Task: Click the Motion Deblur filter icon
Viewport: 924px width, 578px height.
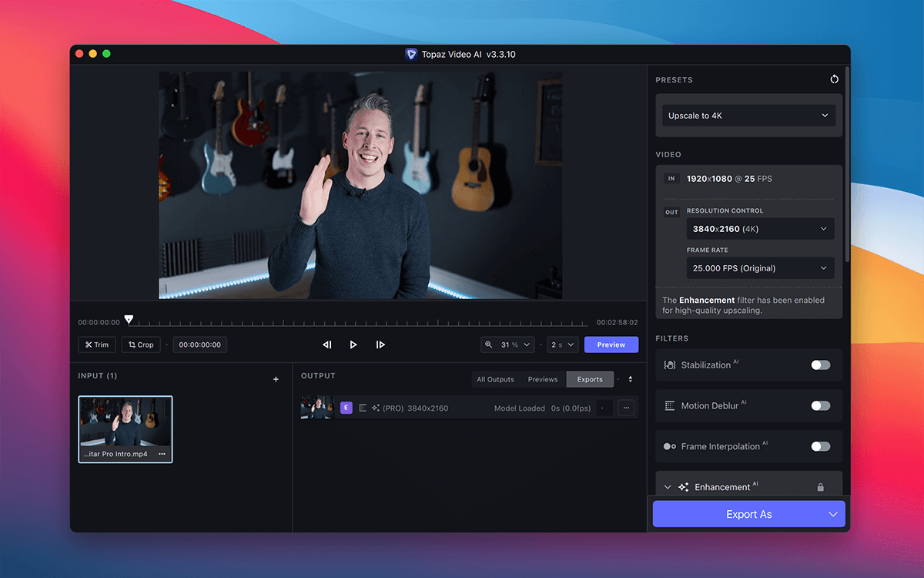Action: click(x=669, y=405)
